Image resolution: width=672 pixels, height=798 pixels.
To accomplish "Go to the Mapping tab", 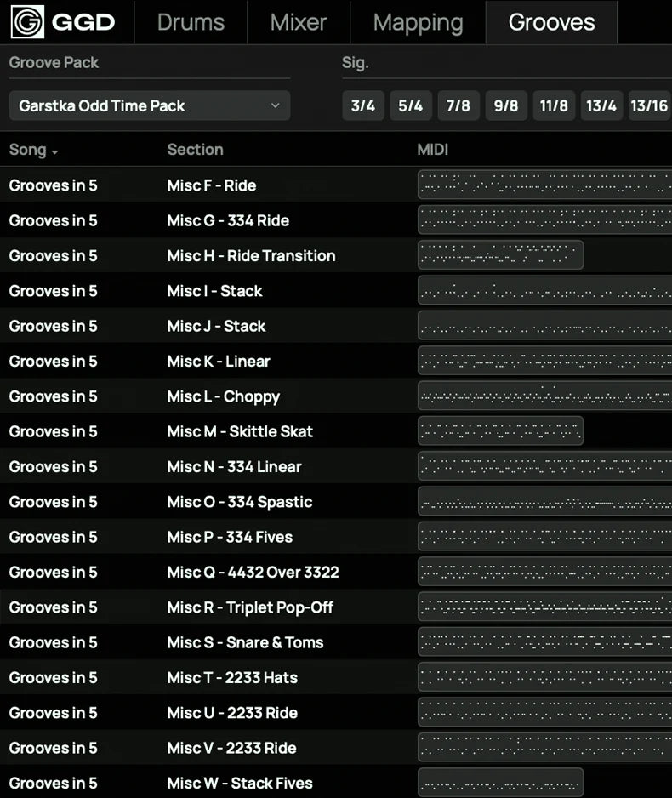I will 418,22.
